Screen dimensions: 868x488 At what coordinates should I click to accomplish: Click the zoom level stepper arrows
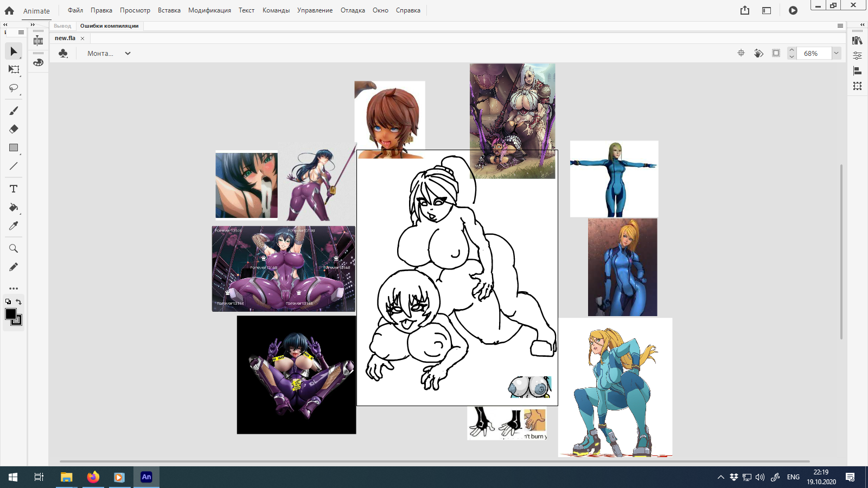tap(792, 53)
